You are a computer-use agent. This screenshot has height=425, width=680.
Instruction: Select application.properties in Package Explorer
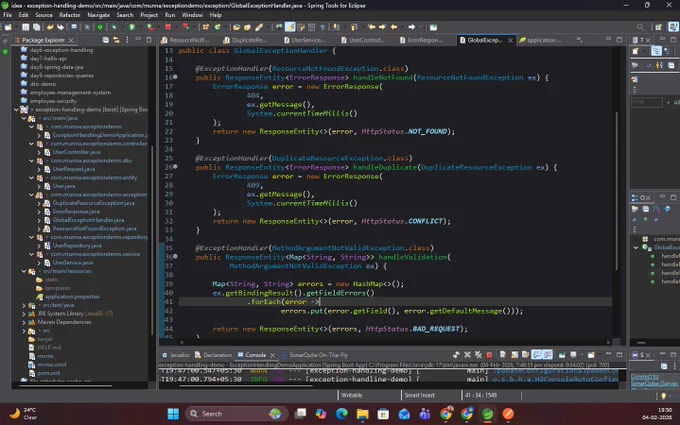pyautogui.click(x=72, y=297)
